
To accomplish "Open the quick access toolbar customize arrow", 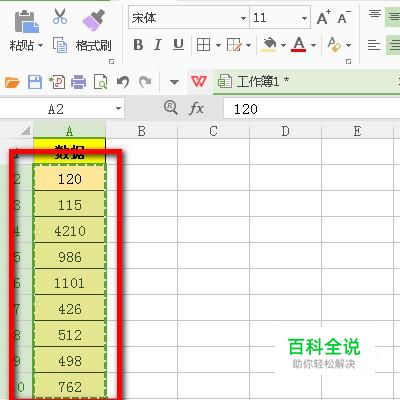I will (174, 82).
